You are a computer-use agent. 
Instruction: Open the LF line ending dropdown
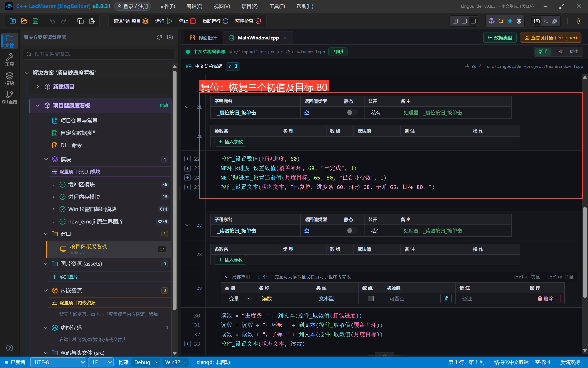click(101, 362)
